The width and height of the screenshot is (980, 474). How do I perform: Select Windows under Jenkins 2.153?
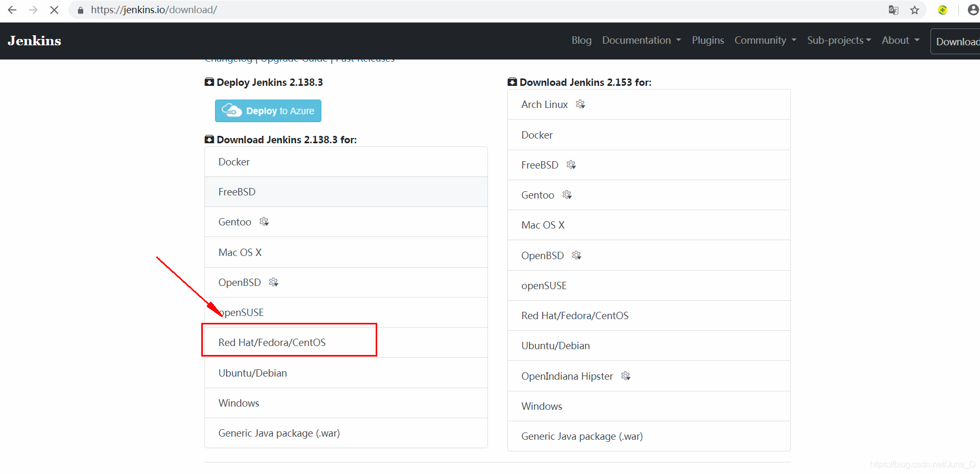click(x=649, y=406)
